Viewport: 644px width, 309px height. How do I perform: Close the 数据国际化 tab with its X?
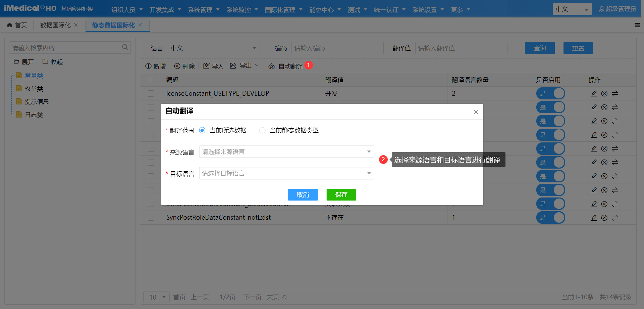(x=76, y=25)
